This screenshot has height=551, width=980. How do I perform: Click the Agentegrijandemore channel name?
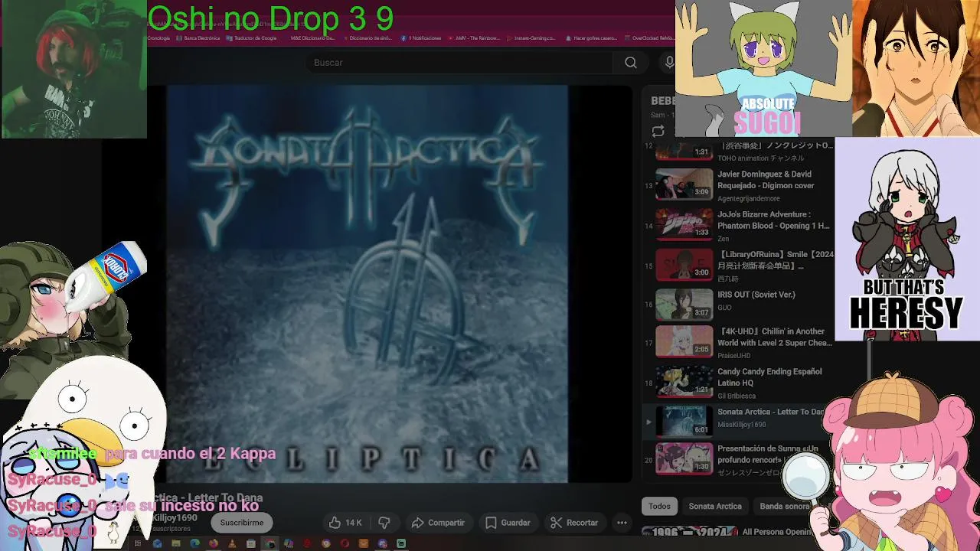pyautogui.click(x=747, y=199)
